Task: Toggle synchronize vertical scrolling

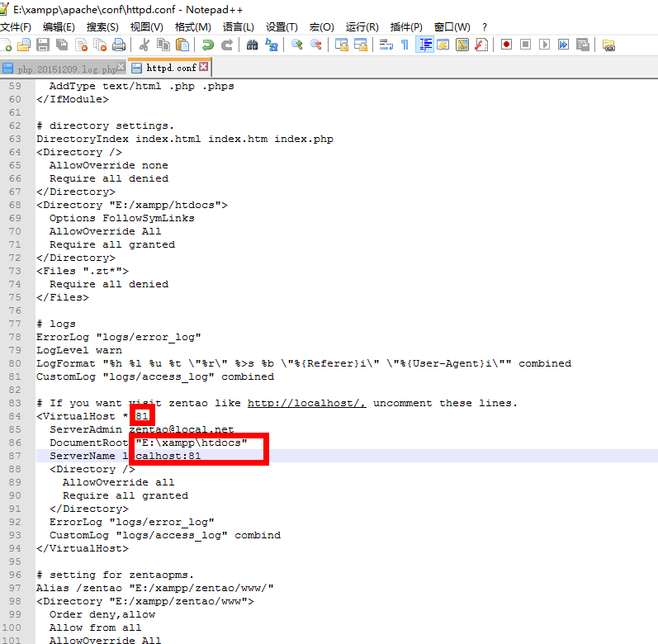Action: [342, 45]
